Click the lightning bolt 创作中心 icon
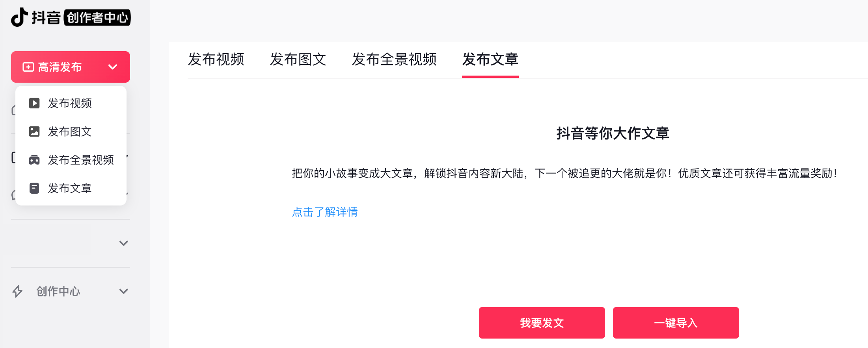The image size is (868, 348). (17, 291)
